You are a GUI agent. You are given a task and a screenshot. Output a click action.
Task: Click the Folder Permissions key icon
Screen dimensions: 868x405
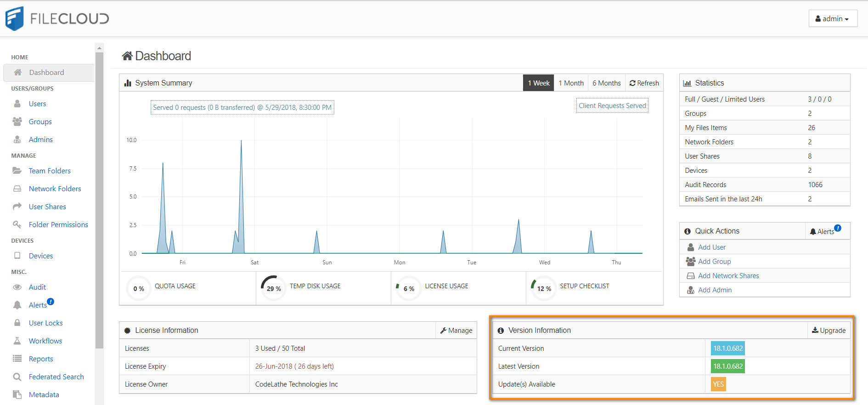[17, 224]
